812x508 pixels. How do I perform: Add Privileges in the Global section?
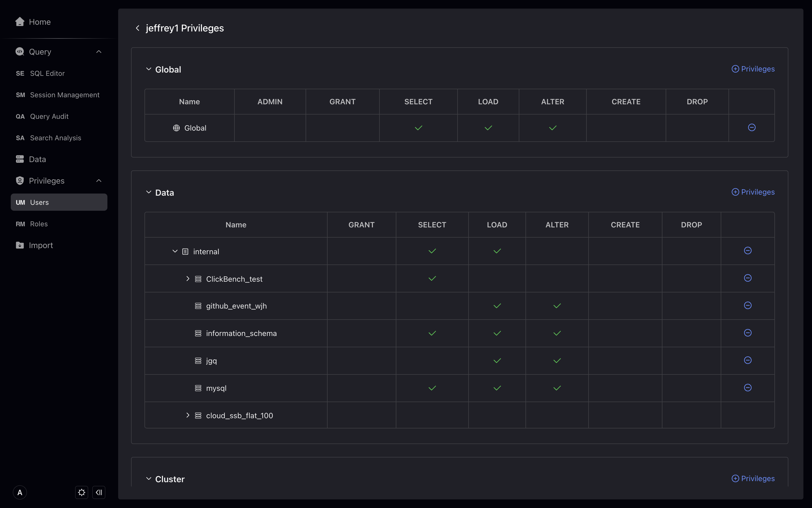pos(753,69)
